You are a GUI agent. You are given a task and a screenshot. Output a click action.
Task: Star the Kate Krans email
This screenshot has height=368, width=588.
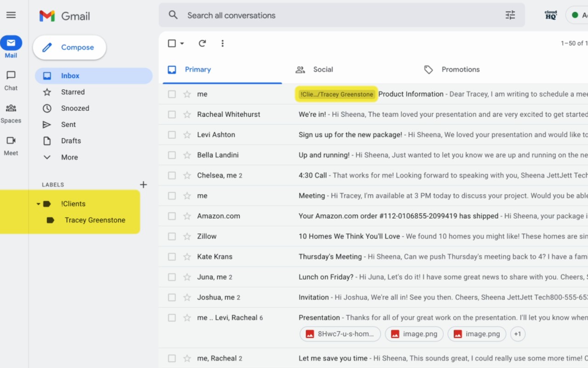[187, 257]
